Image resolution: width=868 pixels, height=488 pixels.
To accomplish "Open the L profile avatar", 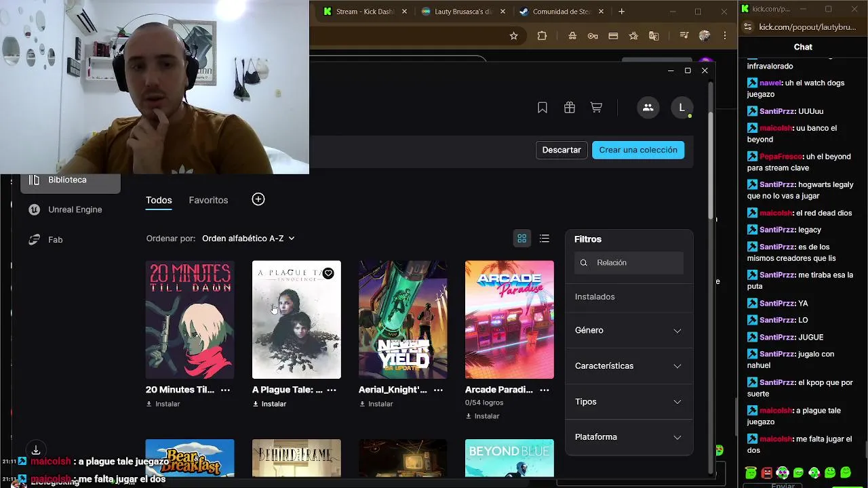I will coord(682,107).
